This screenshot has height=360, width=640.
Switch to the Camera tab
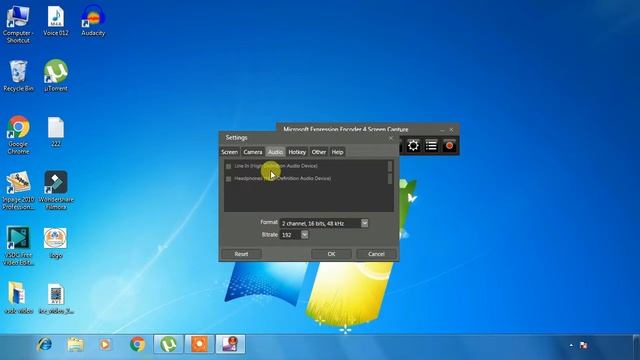(253, 152)
